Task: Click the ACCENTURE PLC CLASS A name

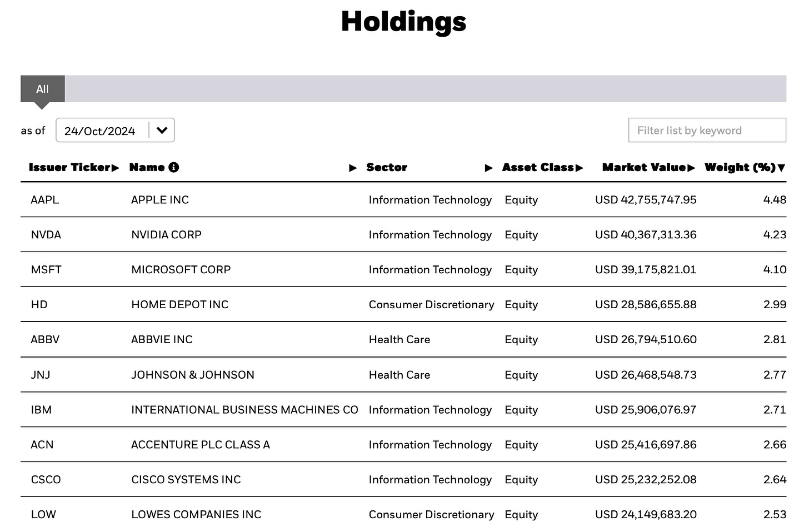Action: pyautogui.click(x=201, y=445)
